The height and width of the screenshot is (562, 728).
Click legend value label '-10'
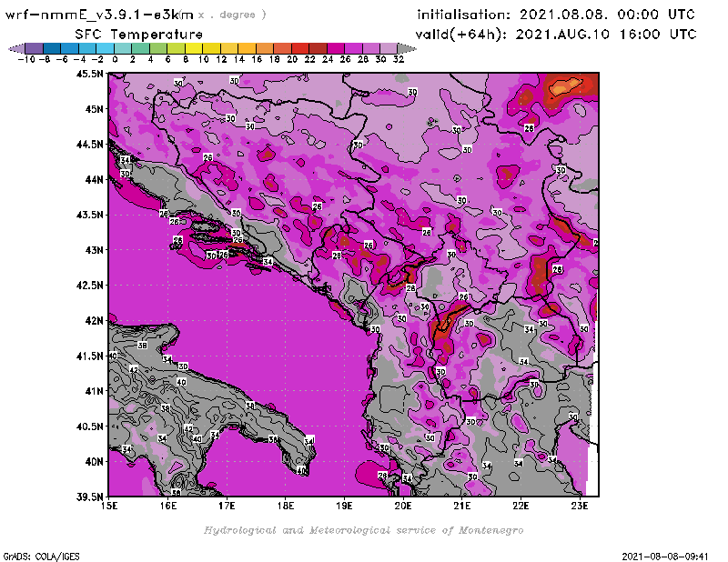coord(26,59)
